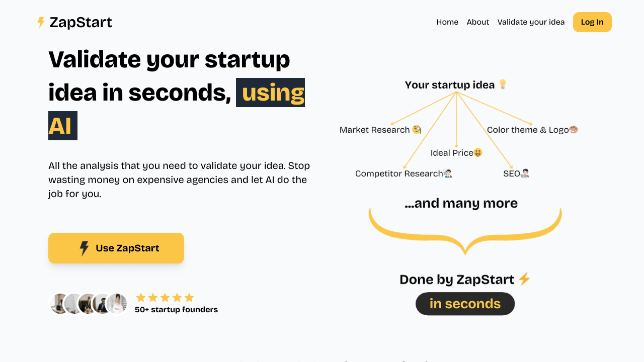The width and height of the screenshot is (644, 362).
Task: Click the first founder avatar photo
Action: pyautogui.click(x=57, y=303)
